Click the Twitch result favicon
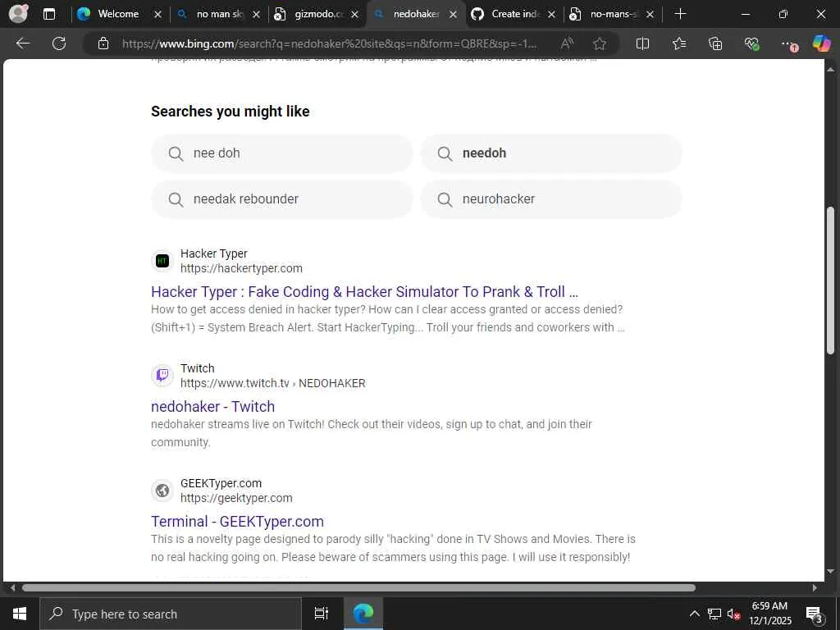The height and width of the screenshot is (630, 840). (162, 376)
